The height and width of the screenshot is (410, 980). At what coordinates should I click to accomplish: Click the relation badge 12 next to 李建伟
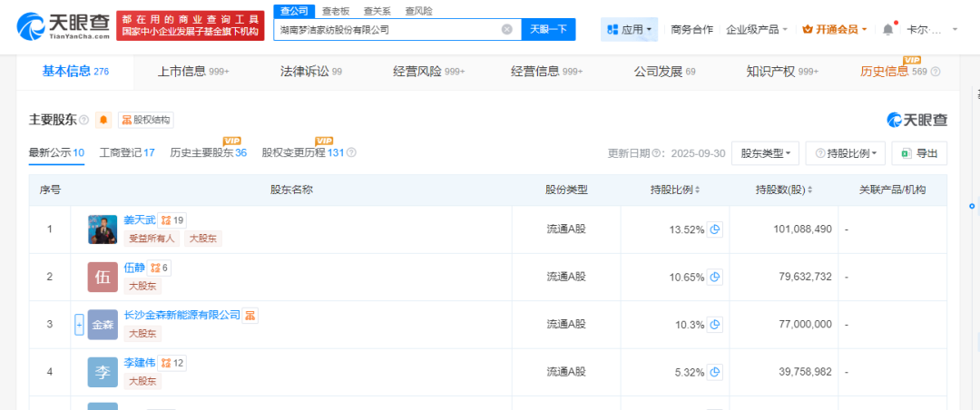click(171, 363)
